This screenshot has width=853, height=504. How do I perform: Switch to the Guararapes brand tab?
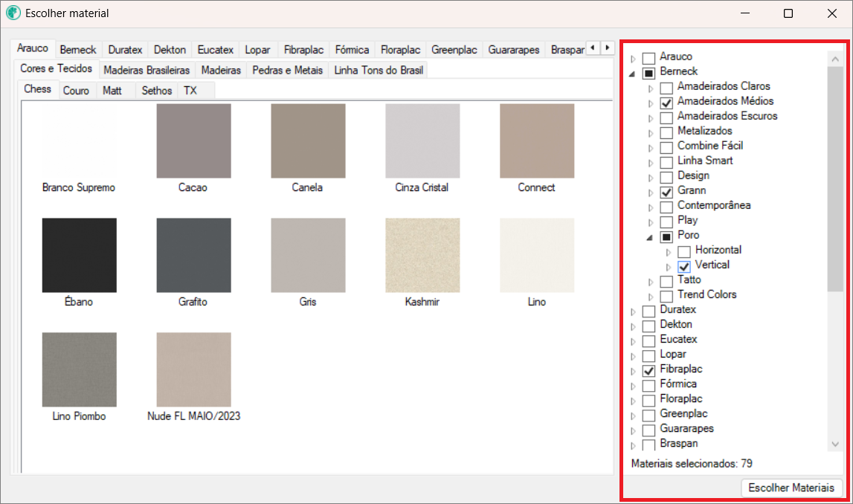click(x=513, y=50)
